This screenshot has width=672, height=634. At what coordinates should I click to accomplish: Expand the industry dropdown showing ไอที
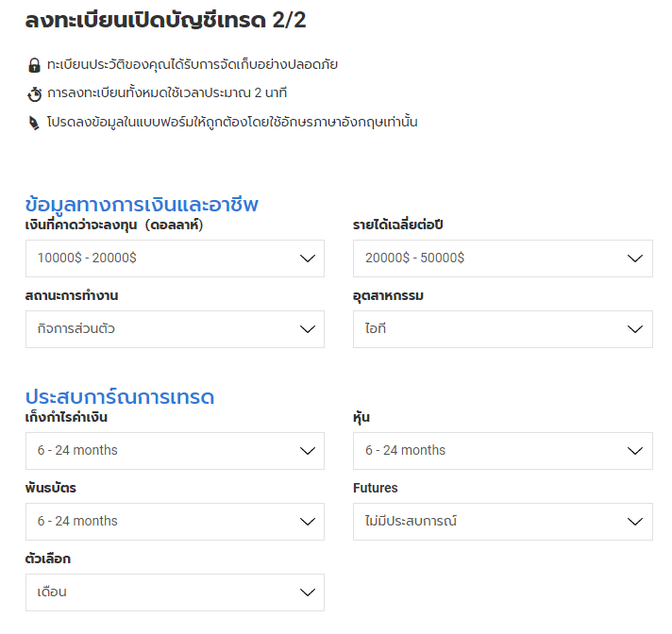click(502, 329)
